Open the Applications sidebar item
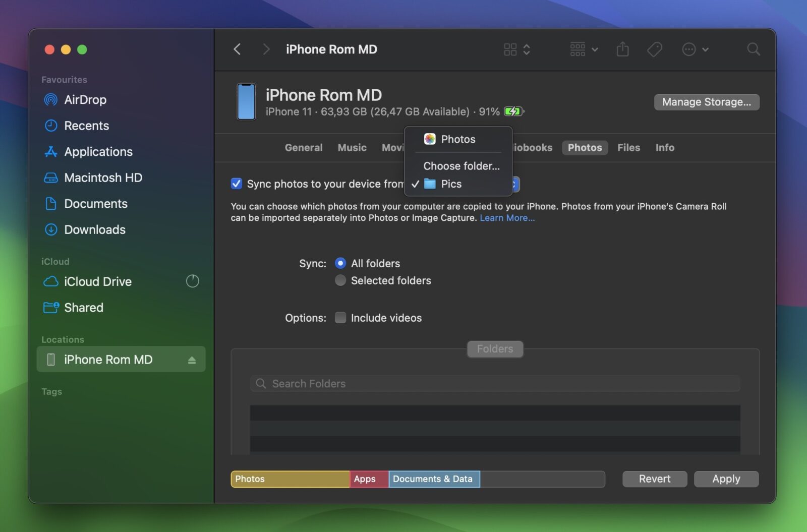Viewport: 807px width, 532px height. [98, 152]
